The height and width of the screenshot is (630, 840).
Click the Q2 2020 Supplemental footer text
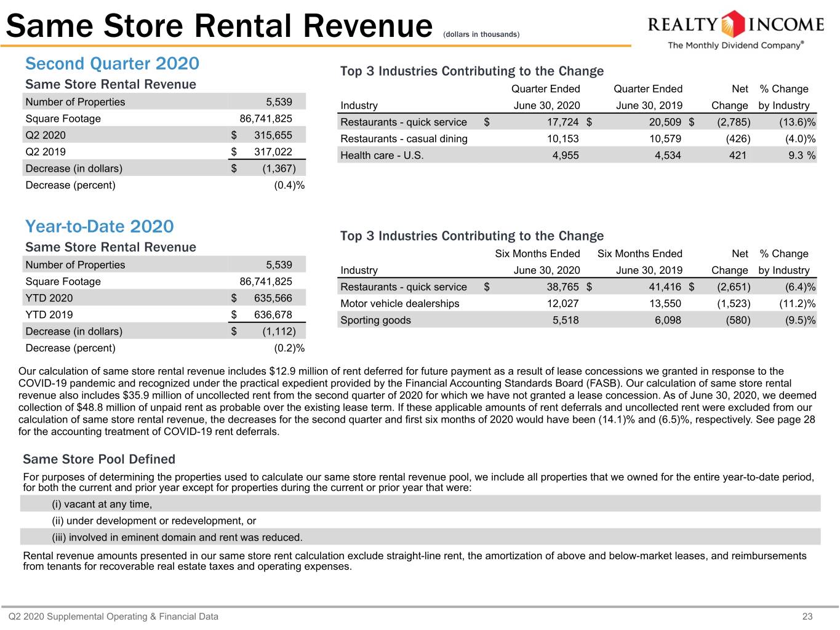tap(113, 616)
